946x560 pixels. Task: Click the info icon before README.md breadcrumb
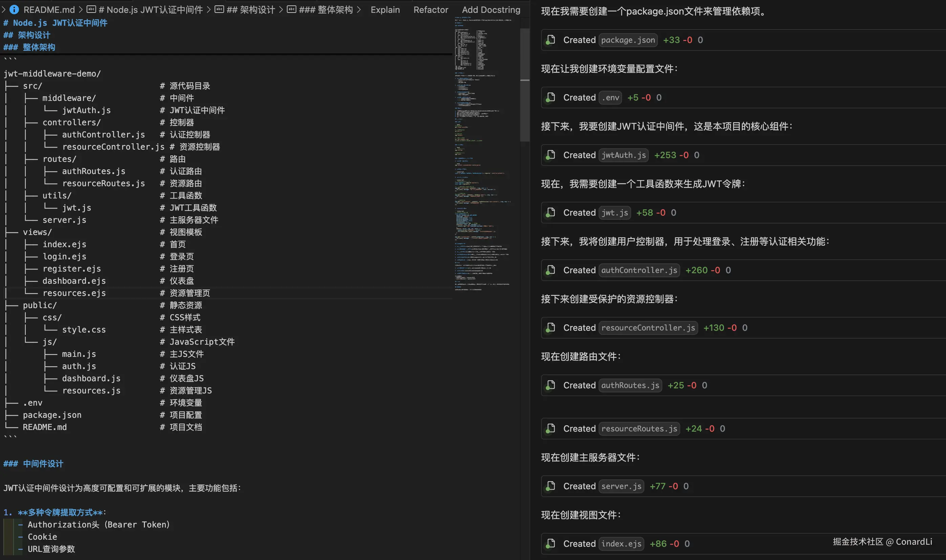tap(14, 10)
